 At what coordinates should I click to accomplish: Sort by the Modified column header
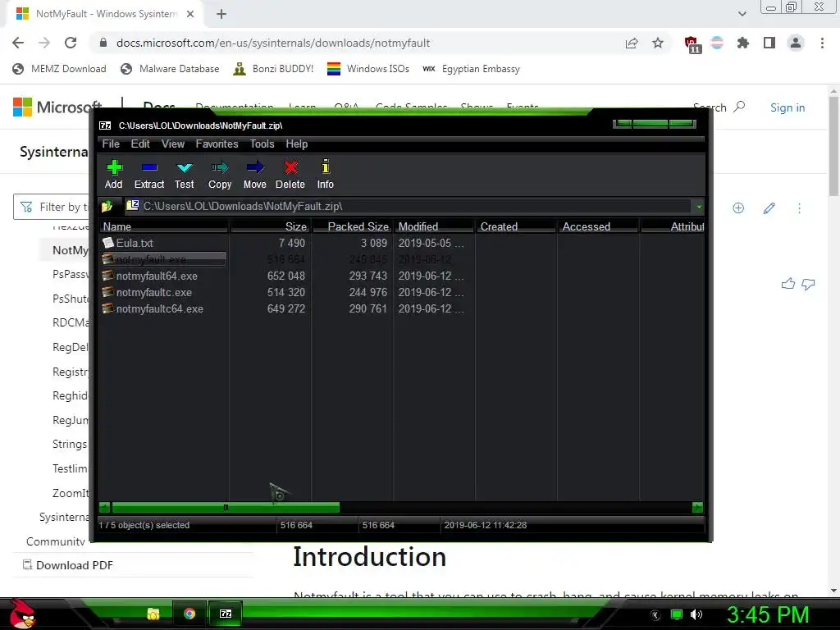point(435,226)
